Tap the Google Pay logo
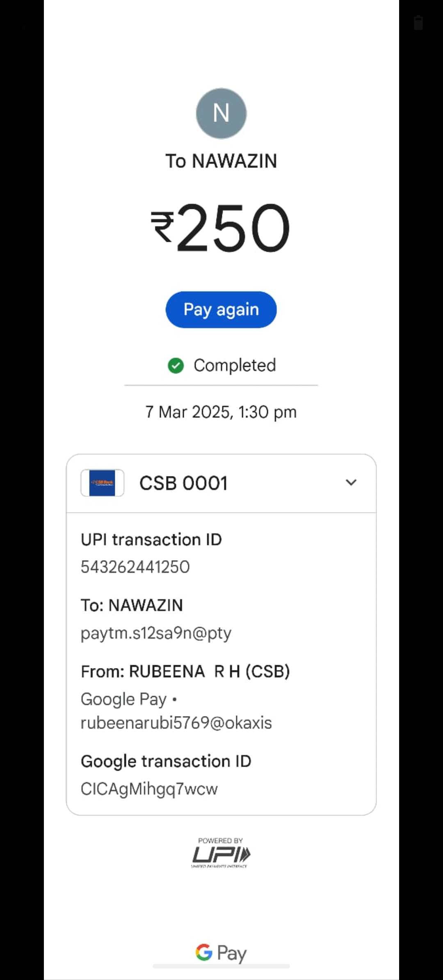This screenshot has height=980, width=443. click(221, 952)
